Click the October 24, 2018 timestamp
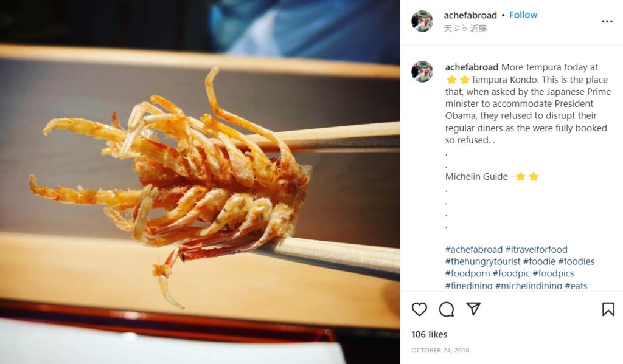This screenshot has height=364, width=623. coord(440,350)
